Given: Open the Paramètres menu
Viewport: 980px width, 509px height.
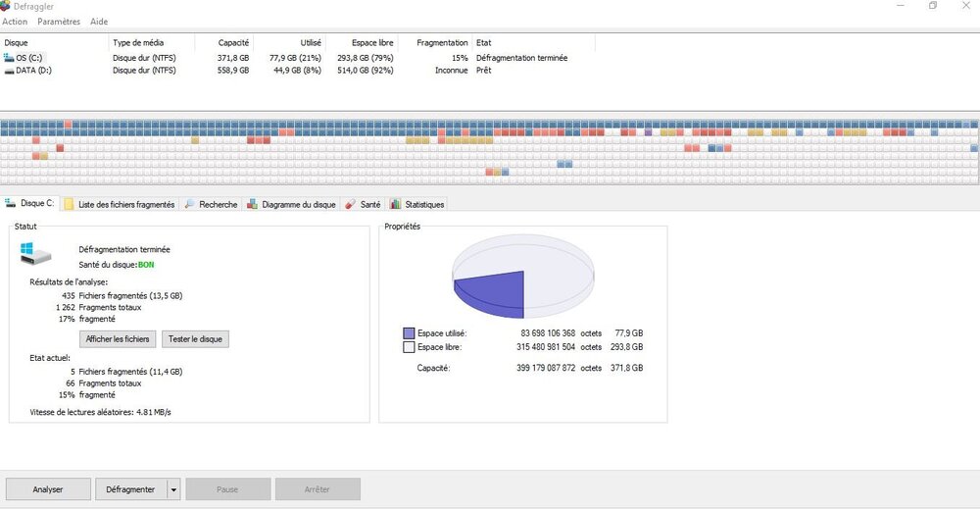Looking at the screenshot, I should coord(59,22).
